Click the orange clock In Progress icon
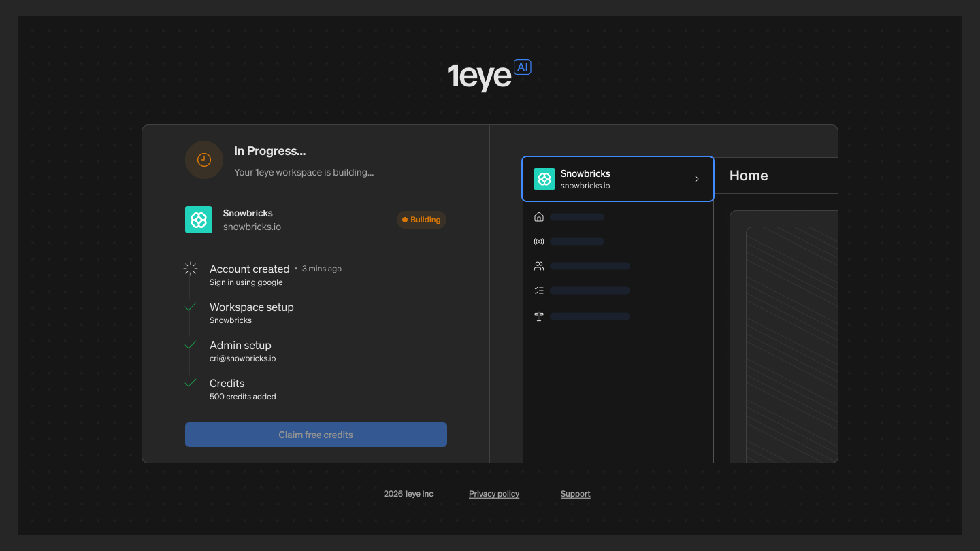The height and width of the screenshot is (551, 980). 204,160
